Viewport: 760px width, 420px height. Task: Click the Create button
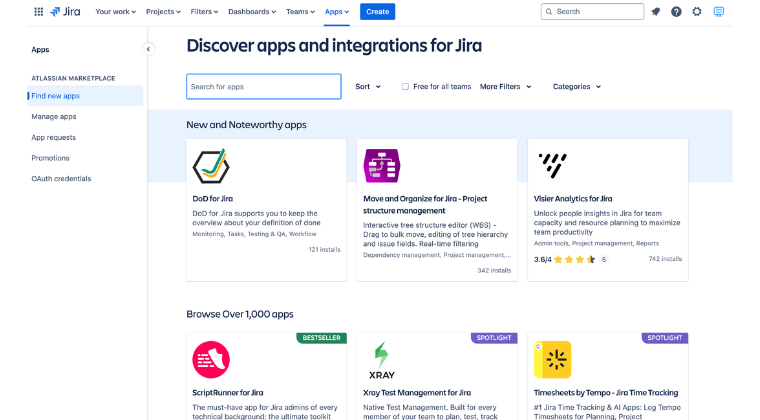point(378,12)
